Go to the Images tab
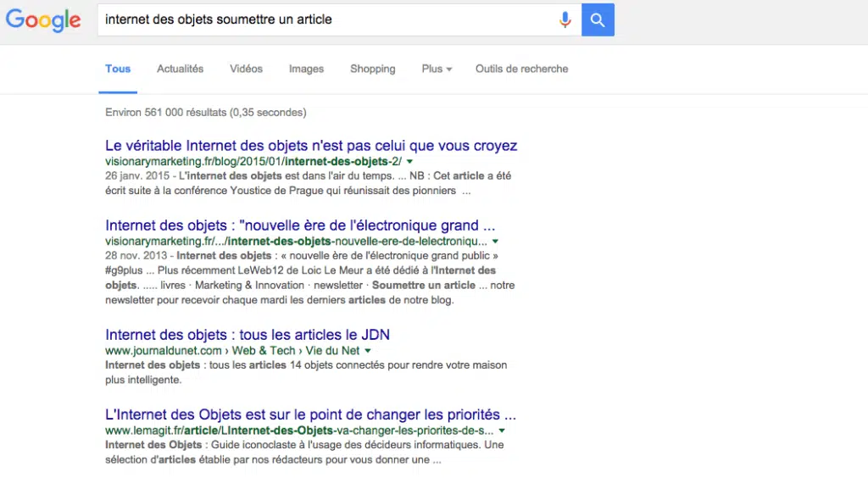 click(306, 69)
